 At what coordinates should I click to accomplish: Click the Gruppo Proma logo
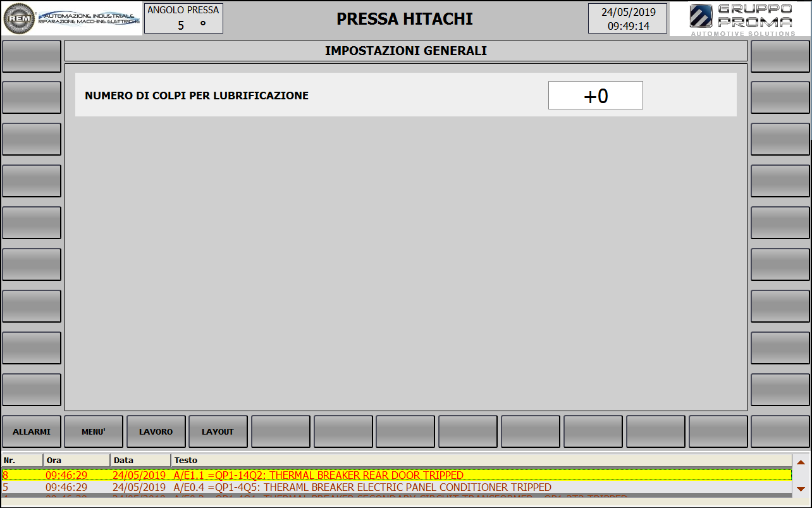pyautogui.click(x=740, y=19)
